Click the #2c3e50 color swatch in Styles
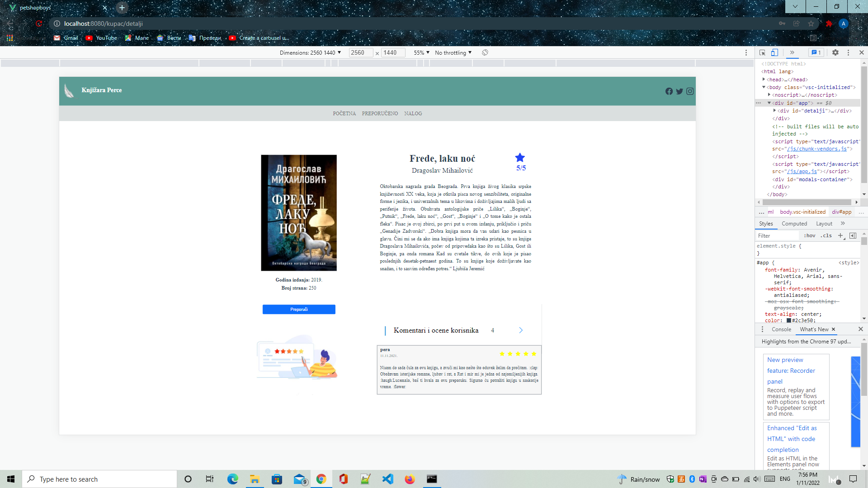868x488 pixels. [x=789, y=320]
